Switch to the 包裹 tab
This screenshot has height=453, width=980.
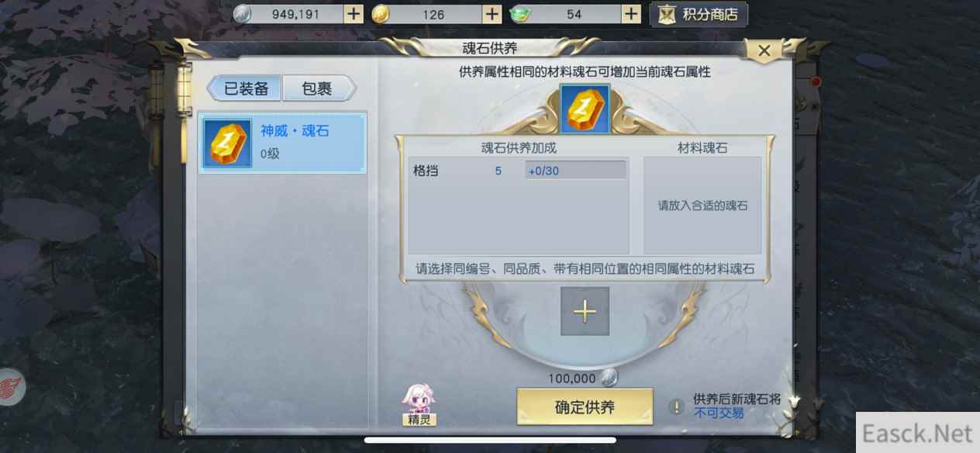[318, 88]
